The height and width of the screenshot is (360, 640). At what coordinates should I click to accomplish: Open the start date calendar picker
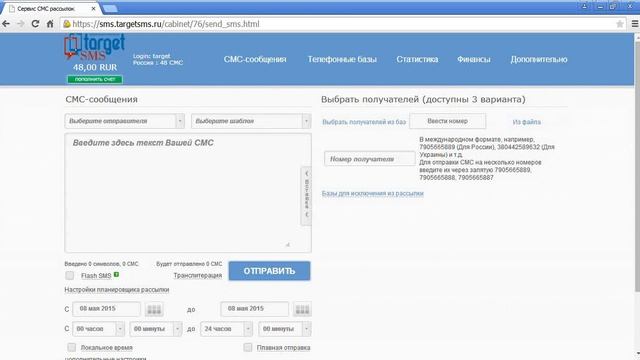click(x=154, y=309)
